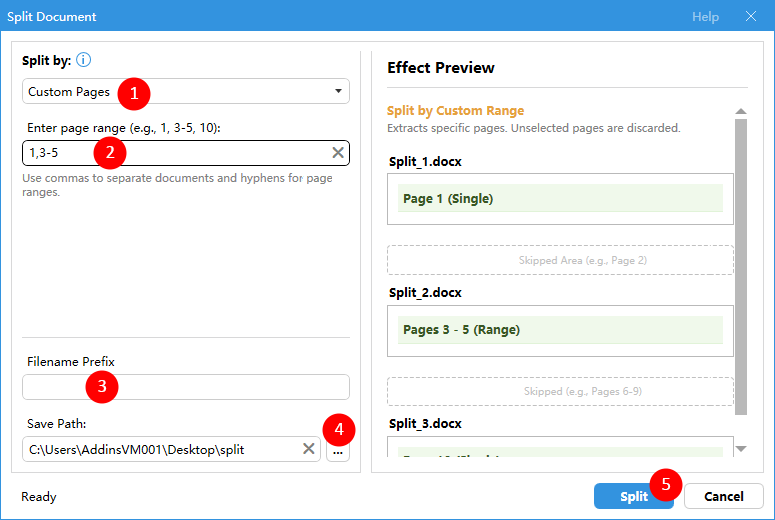Click the Split_1.docx file label
This screenshot has width=775, height=520.
425,162
